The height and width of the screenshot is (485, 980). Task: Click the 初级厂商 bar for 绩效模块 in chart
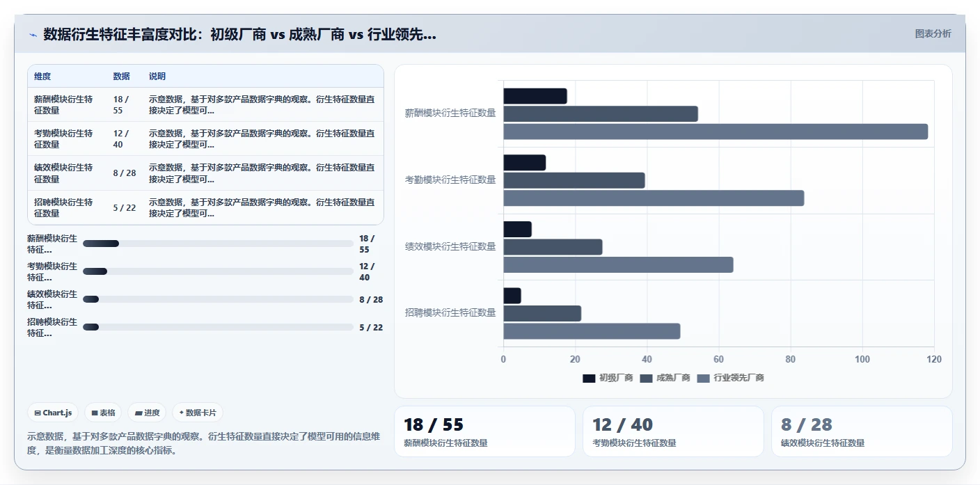518,229
